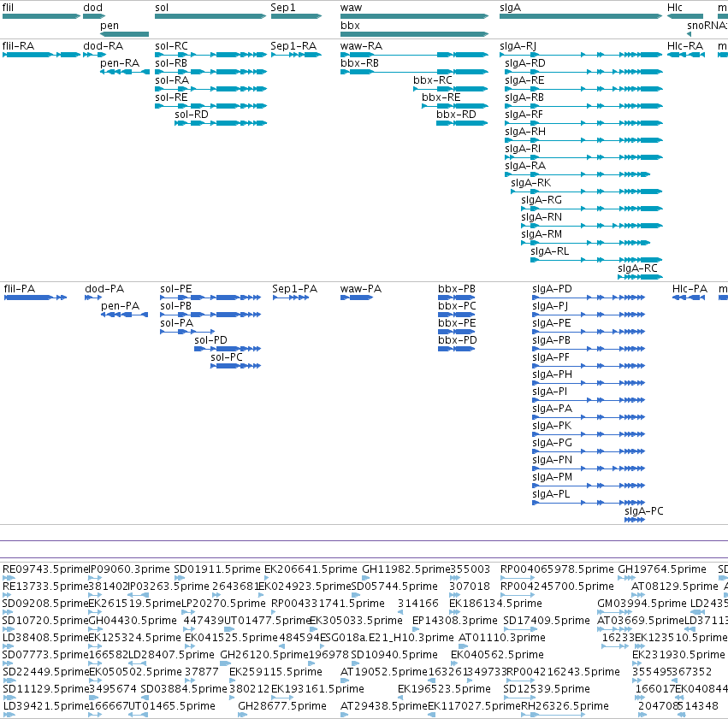Viewport: 728px width, 719px height.
Task: Click the dod gene label
Action: (x=92, y=8)
